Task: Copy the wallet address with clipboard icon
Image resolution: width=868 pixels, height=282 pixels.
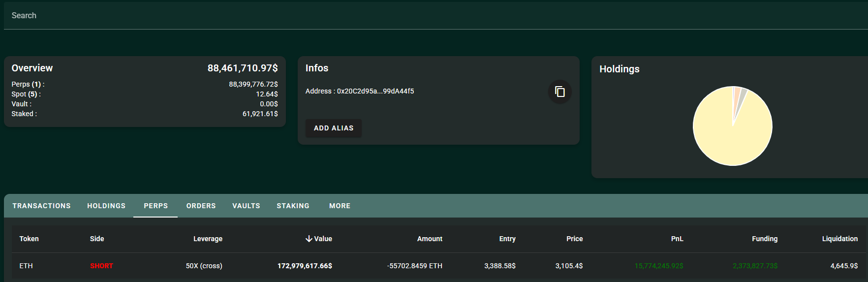Action: pos(559,92)
